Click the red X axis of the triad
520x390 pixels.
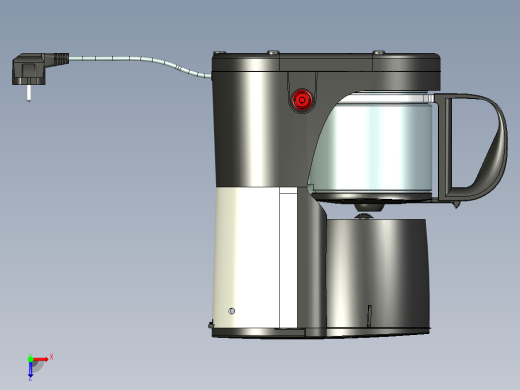41,359
